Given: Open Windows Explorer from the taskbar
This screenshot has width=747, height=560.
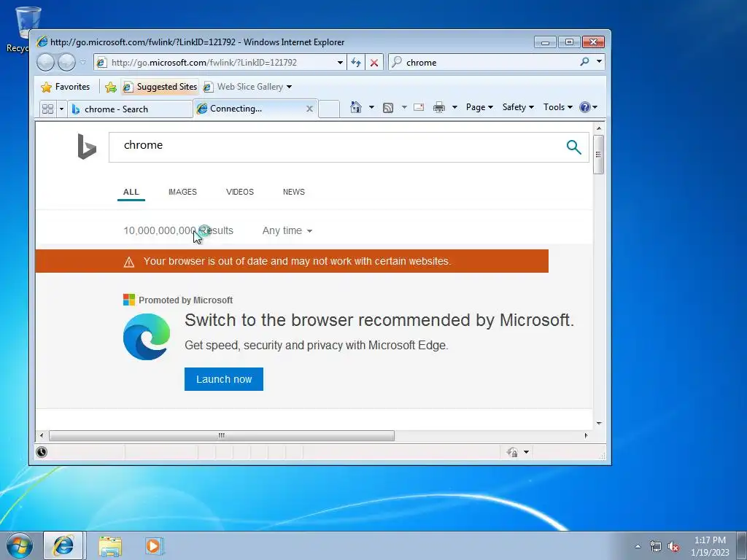Looking at the screenshot, I should [x=110, y=546].
